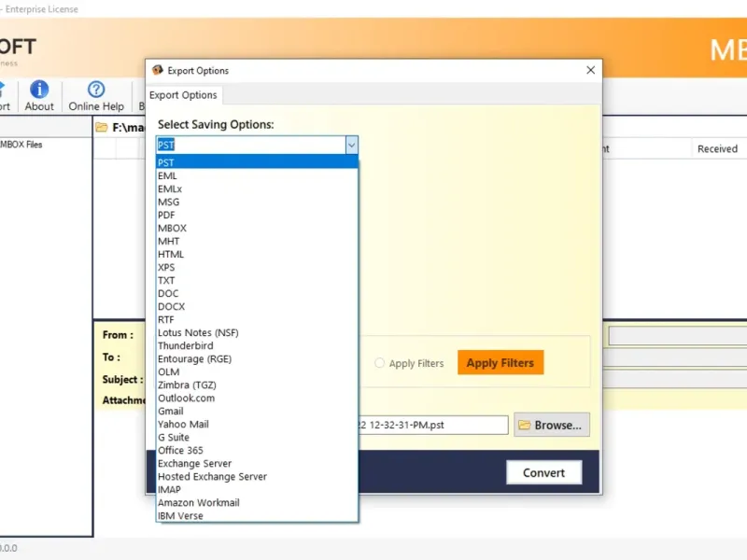Select Amazon Workmail option

[x=257, y=503]
